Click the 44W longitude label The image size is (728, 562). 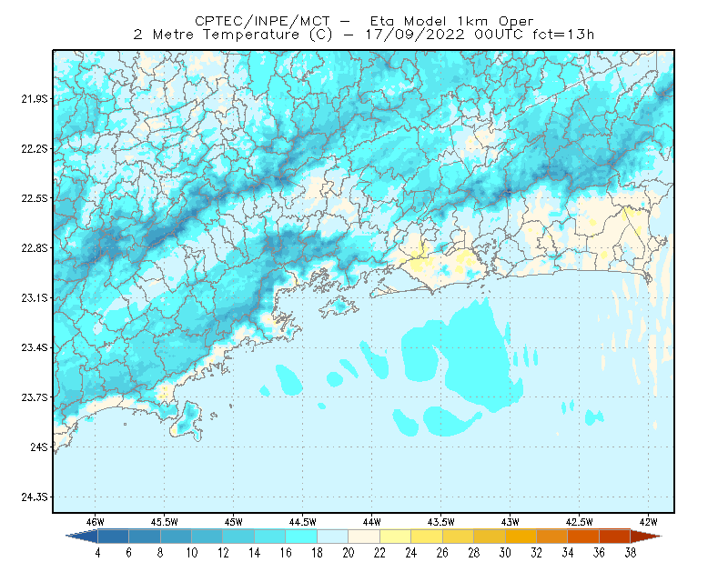[372, 522]
